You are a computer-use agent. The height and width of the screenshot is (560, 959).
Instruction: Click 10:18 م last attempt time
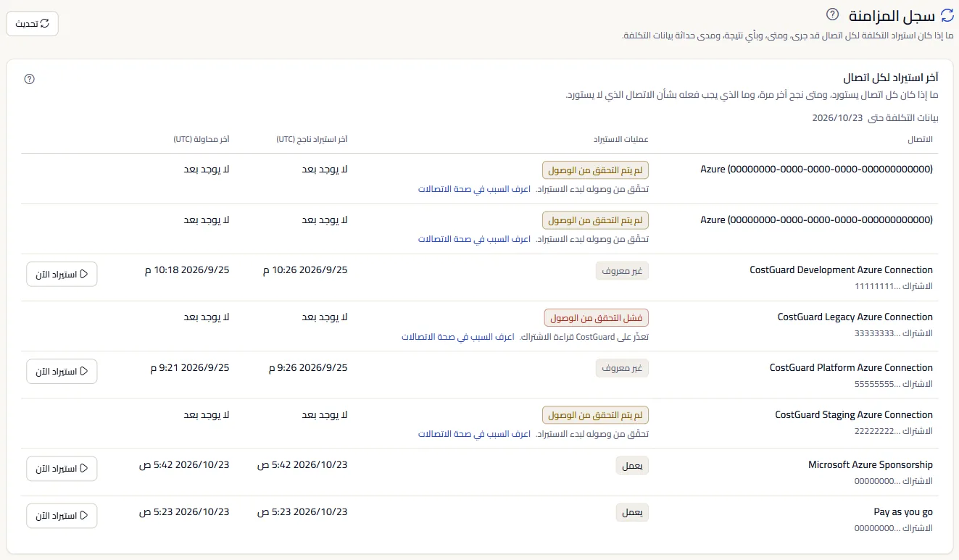187,269
